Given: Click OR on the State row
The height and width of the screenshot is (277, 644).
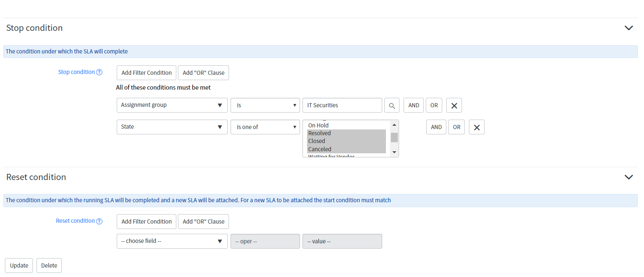Looking at the screenshot, I should coord(457,127).
